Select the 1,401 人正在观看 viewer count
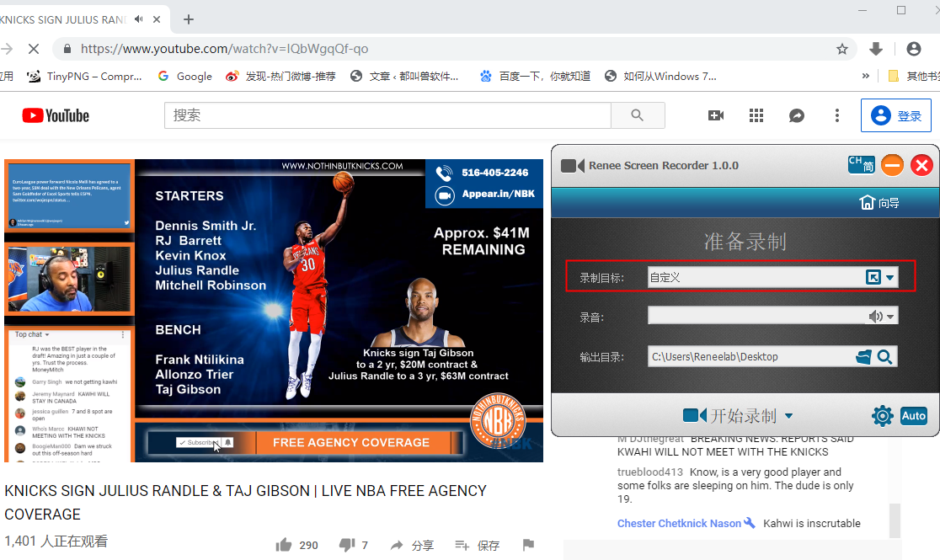 coord(56,541)
